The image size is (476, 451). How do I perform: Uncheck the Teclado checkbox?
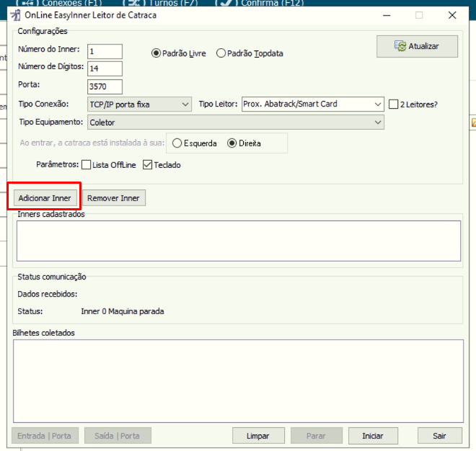click(148, 165)
